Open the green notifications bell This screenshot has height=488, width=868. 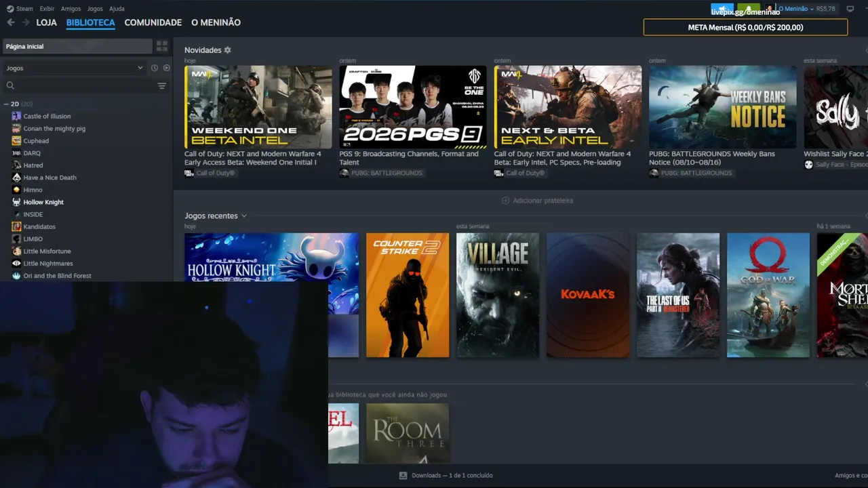pos(749,9)
